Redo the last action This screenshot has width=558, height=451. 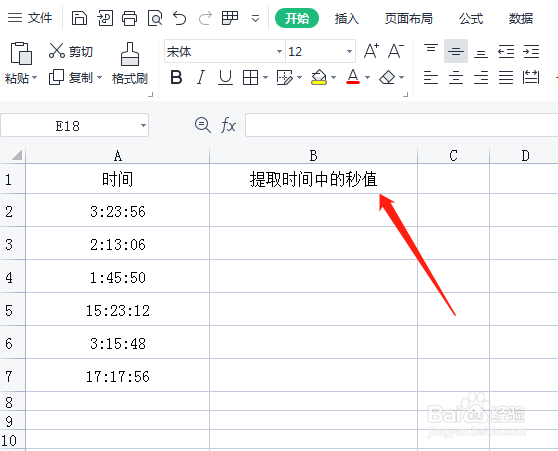(x=205, y=18)
